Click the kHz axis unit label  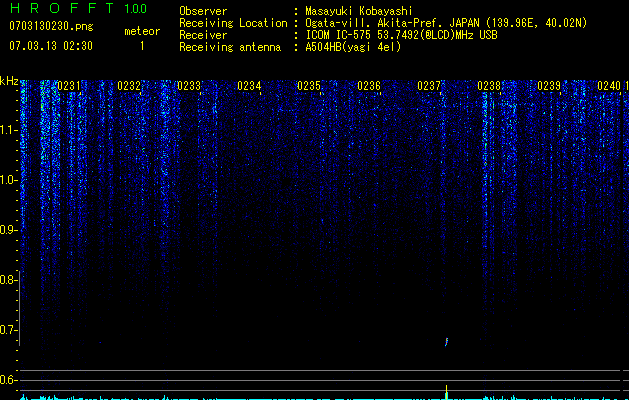[9, 81]
